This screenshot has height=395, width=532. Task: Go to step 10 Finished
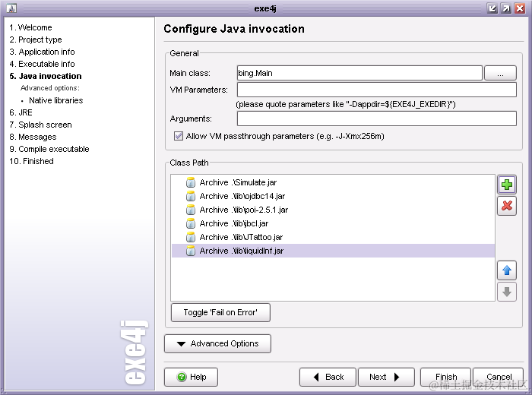[x=32, y=161]
